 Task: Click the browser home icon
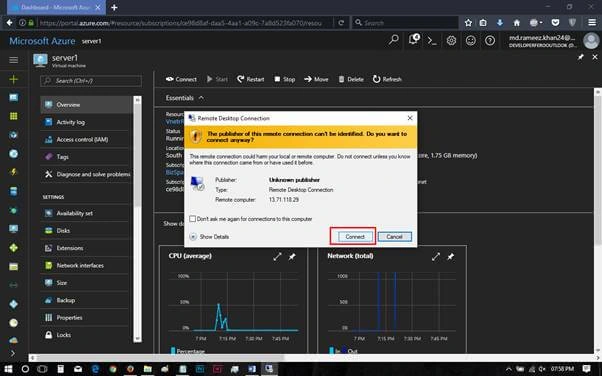(x=517, y=23)
